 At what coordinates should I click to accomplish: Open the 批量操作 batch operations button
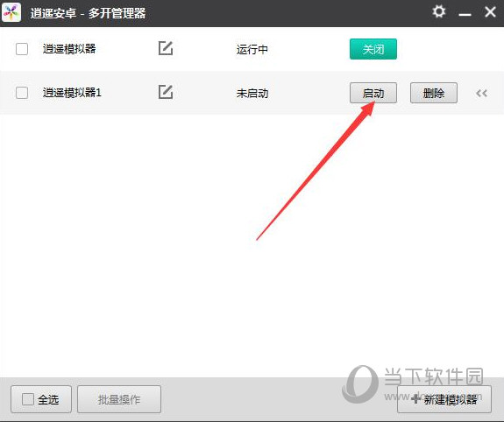tap(119, 399)
